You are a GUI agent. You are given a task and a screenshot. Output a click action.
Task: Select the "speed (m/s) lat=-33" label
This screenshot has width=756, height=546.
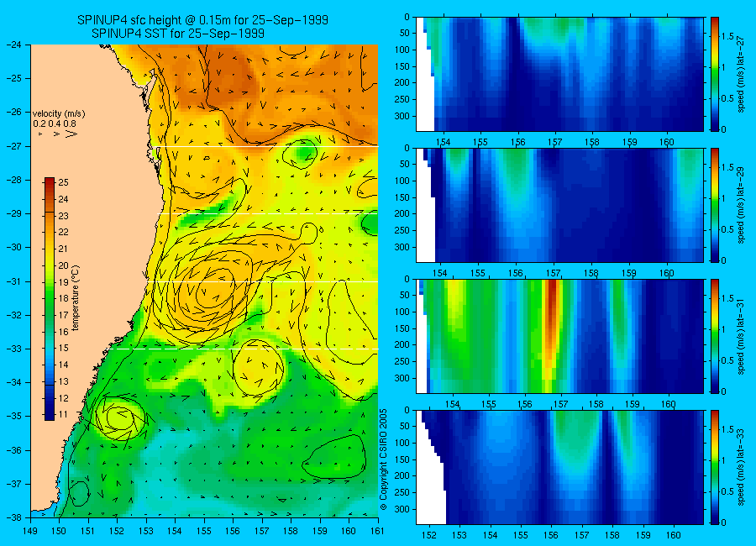(741, 469)
